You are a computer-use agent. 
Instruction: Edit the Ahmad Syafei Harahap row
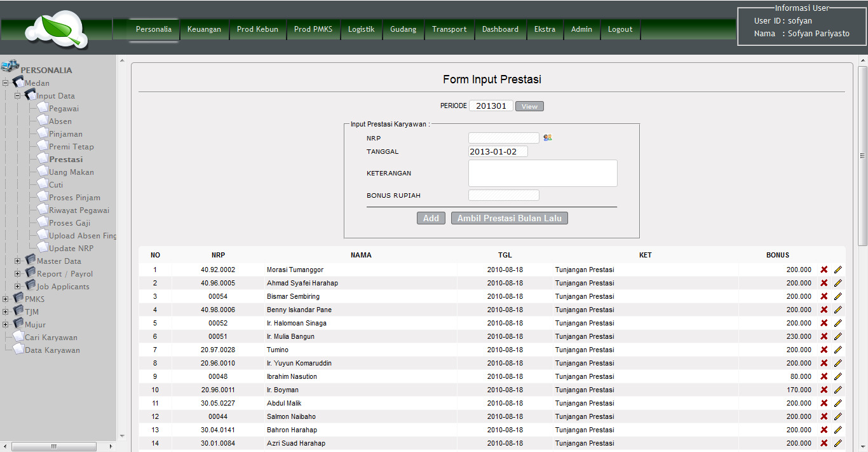click(x=837, y=283)
